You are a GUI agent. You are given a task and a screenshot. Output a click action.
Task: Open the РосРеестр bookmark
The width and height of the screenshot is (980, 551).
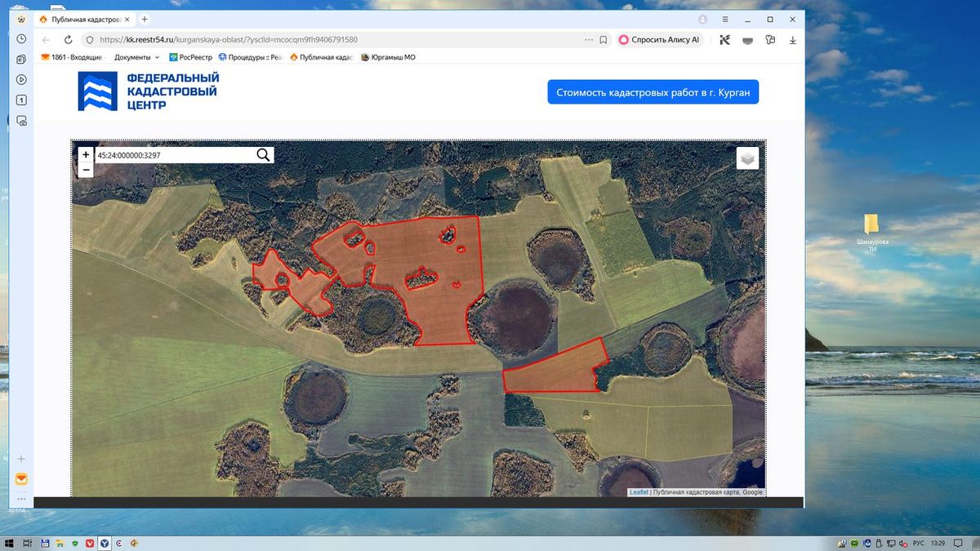[x=190, y=57]
